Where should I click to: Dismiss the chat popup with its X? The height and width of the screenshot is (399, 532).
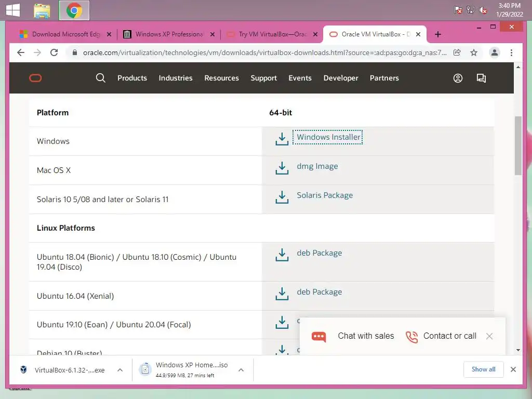pos(489,336)
